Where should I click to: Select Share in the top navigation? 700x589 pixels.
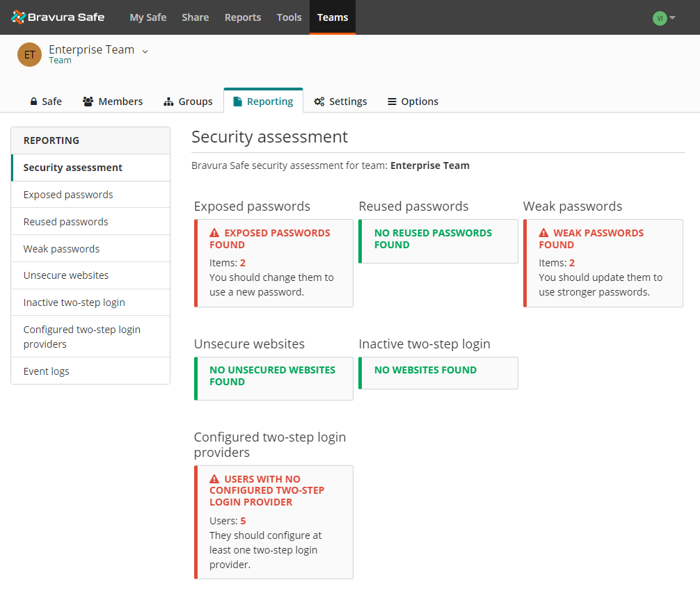tap(195, 17)
